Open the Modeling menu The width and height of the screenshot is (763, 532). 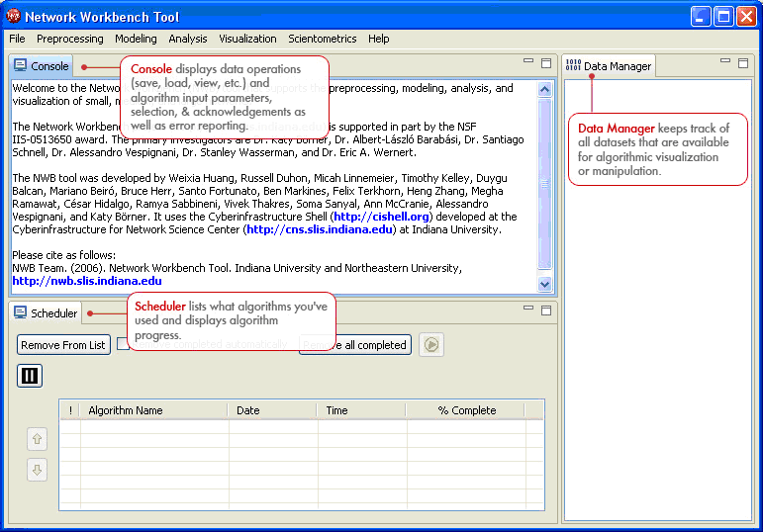pos(136,39)
